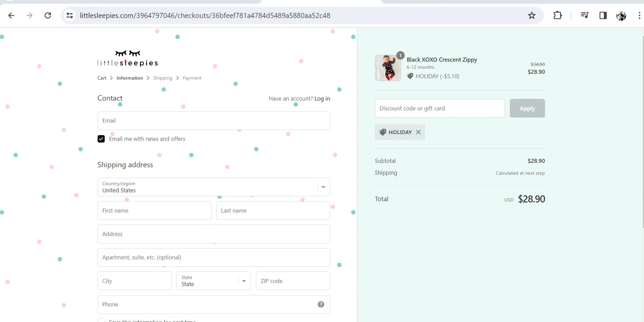The width and height of the screenshot is (644, 322).
Task: Click the Subtotal label
Action: click(385, 161)
